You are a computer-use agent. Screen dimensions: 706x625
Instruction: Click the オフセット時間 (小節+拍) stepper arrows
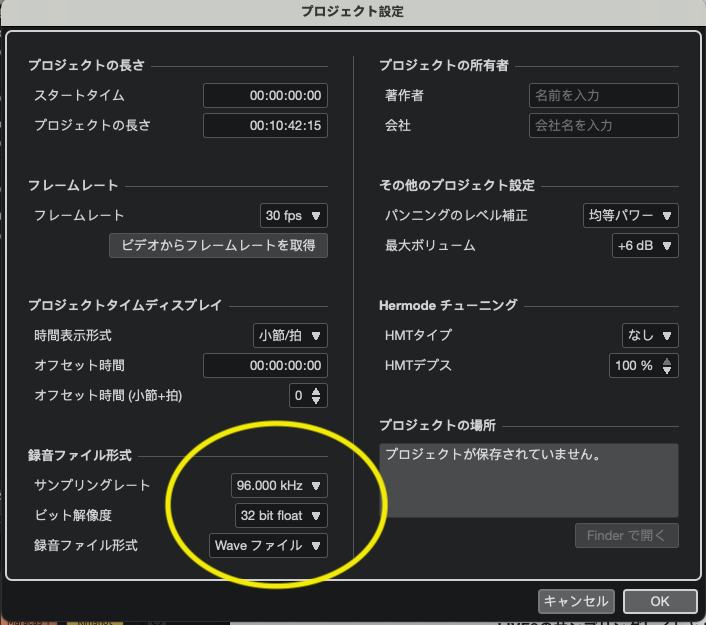pos(317,396)
